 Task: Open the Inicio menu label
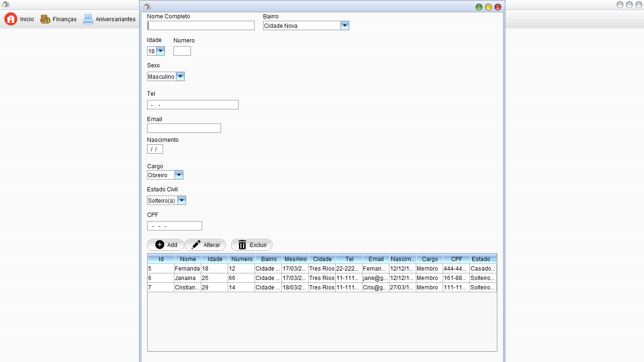point(27,19)
